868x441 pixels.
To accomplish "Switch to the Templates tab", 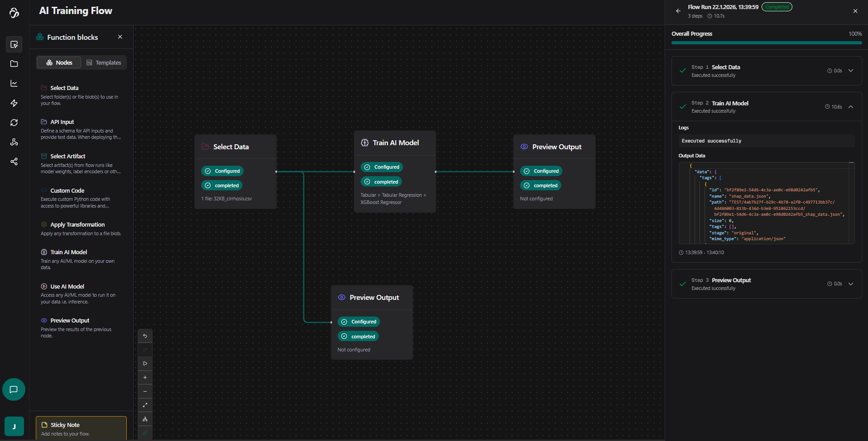I will (104, 63).
